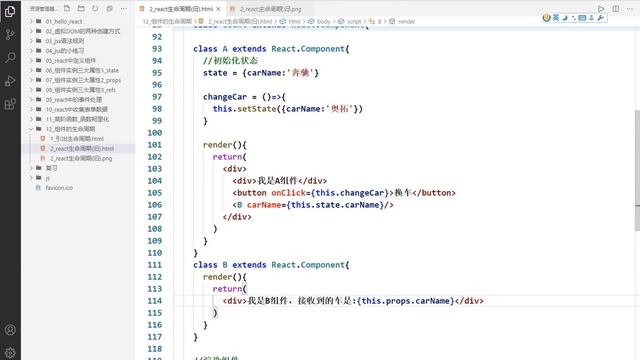Place cursor on this.props.carName on line 114

[405, 301]
